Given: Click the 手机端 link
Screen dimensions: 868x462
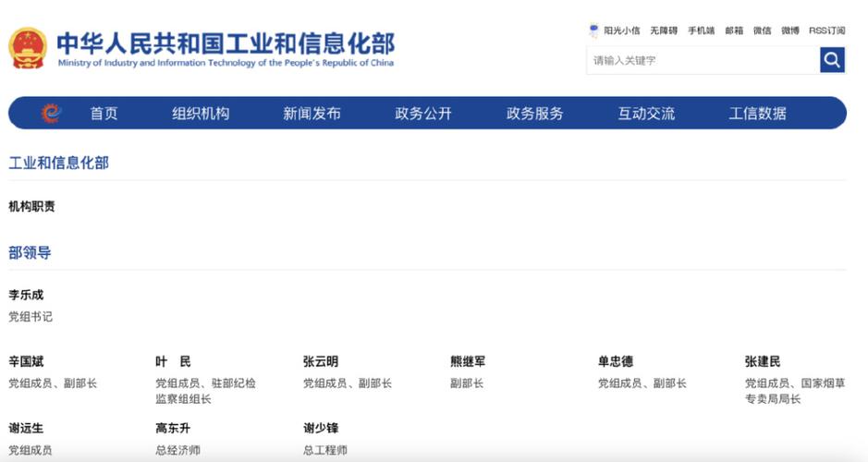Looking at the screenshot, I should coord(702,31).
